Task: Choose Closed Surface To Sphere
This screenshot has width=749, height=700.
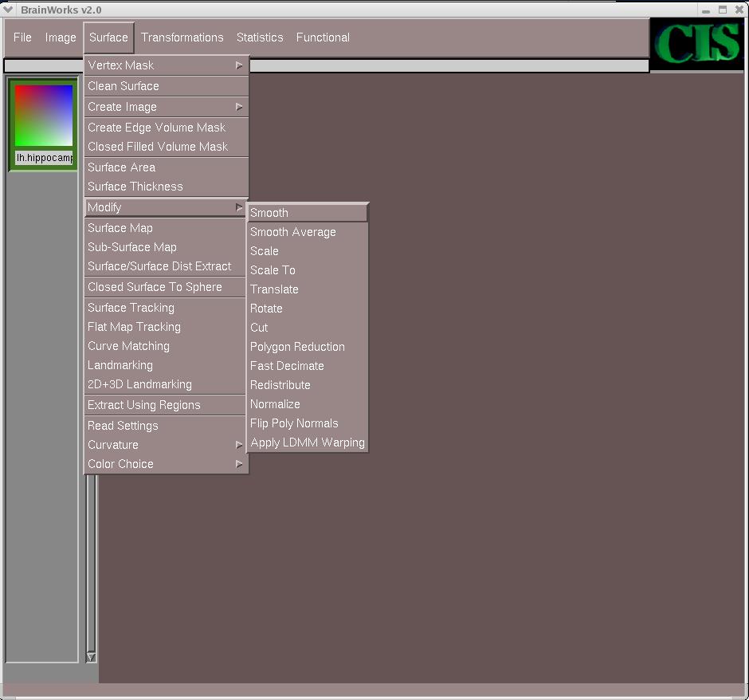Action: tap(167, 287)
